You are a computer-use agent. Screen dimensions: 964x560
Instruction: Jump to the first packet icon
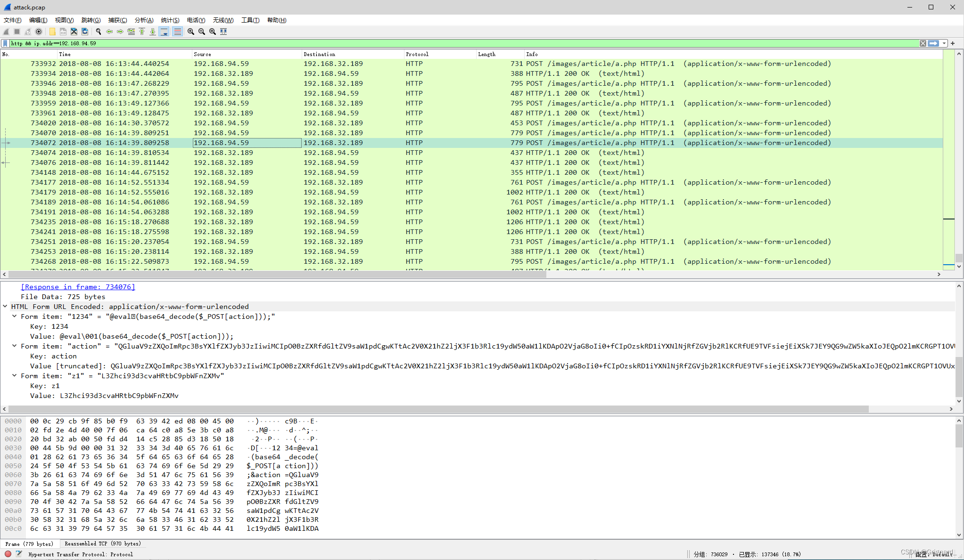(x=142, y=32)
